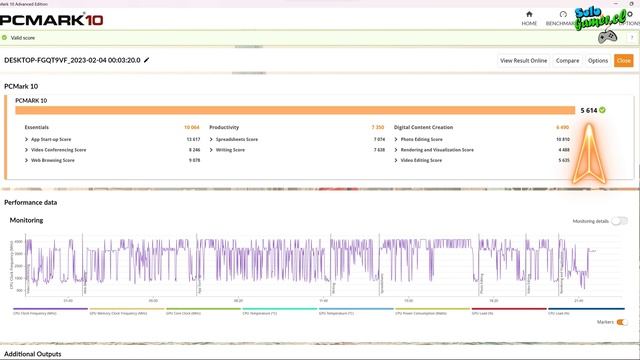Select the GPU Load legend line
This screenshot has height=360, width=640.
tap(509, 309)
